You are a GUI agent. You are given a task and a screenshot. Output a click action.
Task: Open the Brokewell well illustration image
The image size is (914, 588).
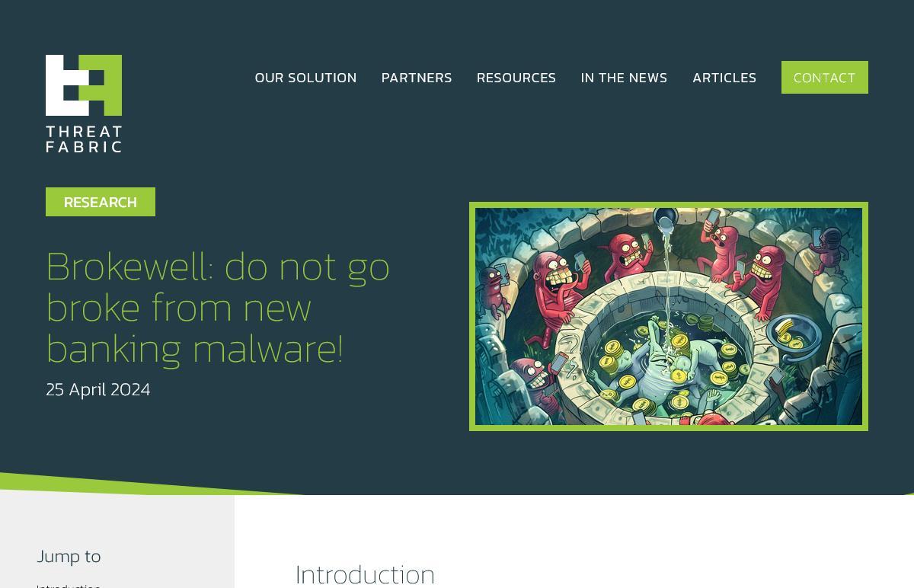pos(669,316)
